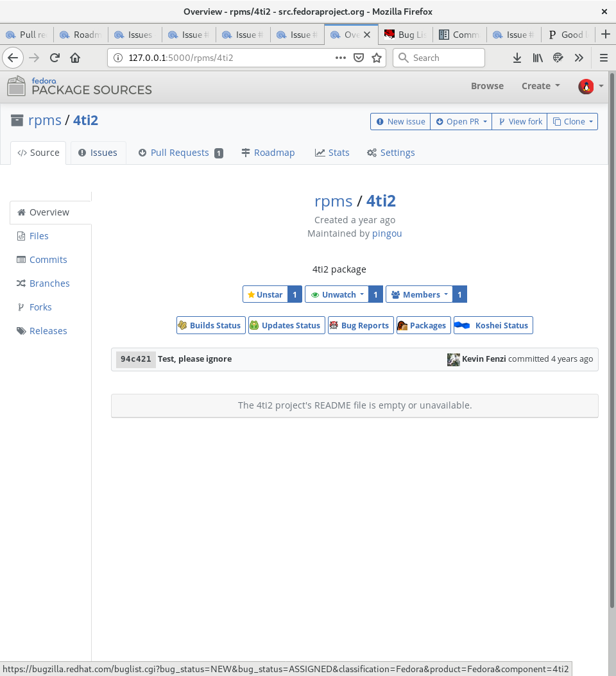Open the project Settings tab
The height and width of the screenshot is (676, 616).
pyautogui.click(x=391, y=153)
